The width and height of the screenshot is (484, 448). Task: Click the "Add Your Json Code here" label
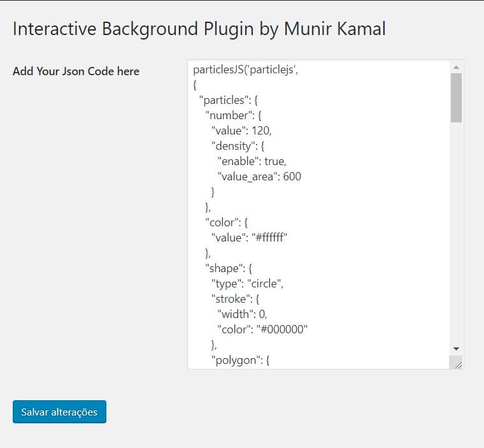[x=76, y=71]
